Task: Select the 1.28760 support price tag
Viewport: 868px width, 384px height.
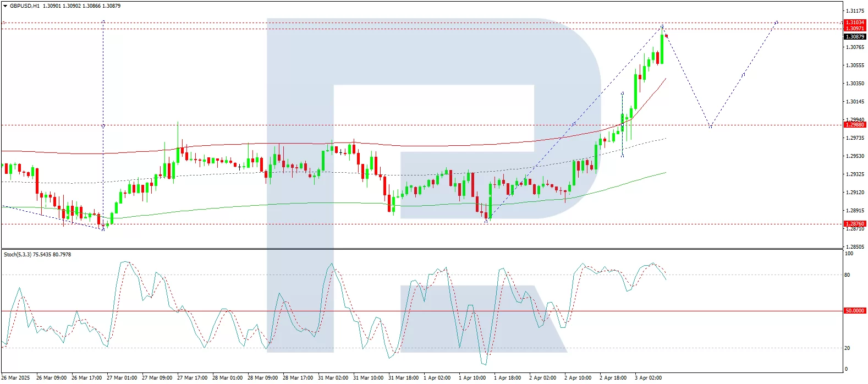Action: pyautogui.click(x=854, y=224)
